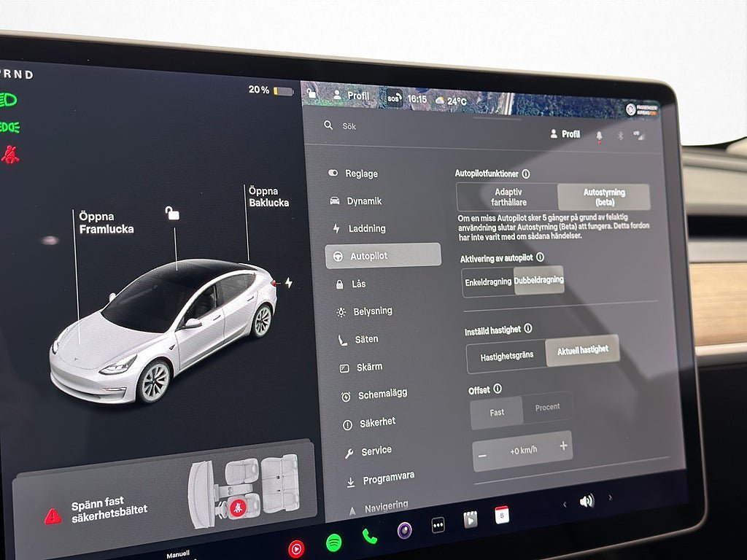Tap the search magnifier icon
This screenshot has height=560, width=747.
click(328, 125)
